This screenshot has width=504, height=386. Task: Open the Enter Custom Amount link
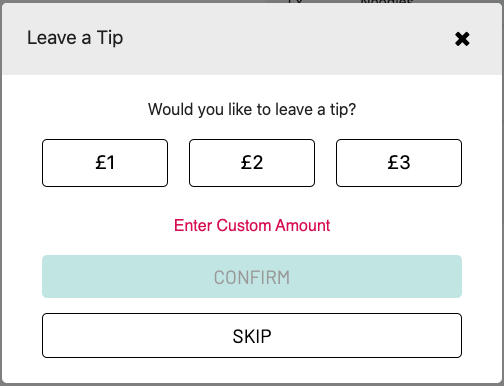pyautogui.click(x=252, y=226)
